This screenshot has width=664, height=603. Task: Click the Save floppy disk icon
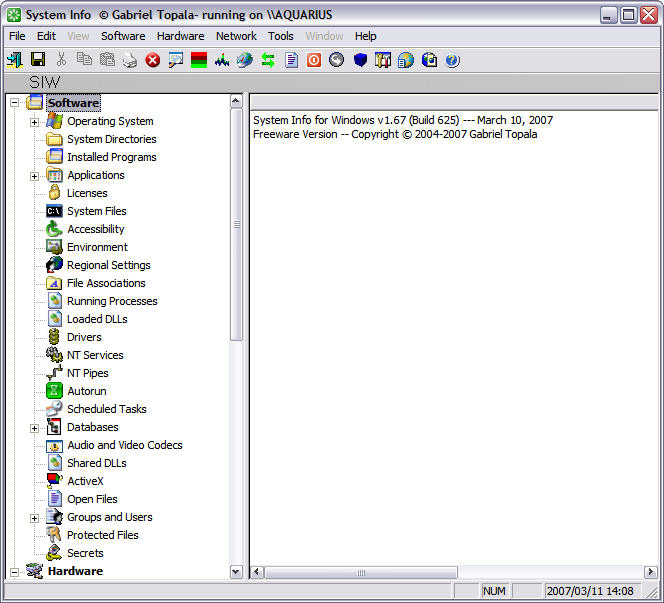[x=38, y=60]
